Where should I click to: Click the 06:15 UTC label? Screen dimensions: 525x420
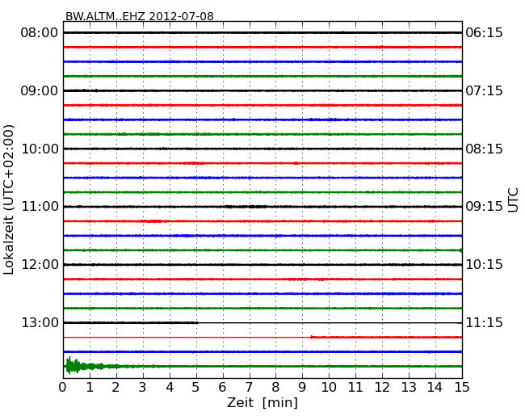pos(484,33)
